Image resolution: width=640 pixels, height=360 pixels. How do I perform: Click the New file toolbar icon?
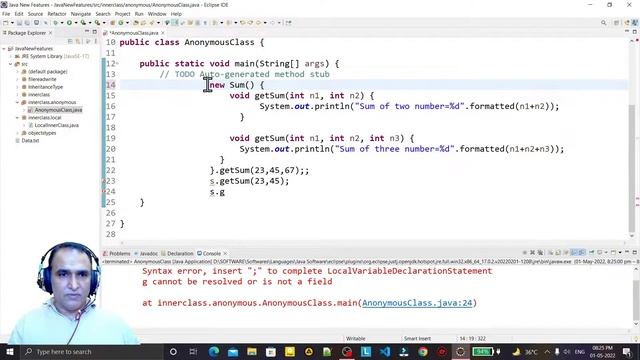pyautogui.click(x=5, y=22)
